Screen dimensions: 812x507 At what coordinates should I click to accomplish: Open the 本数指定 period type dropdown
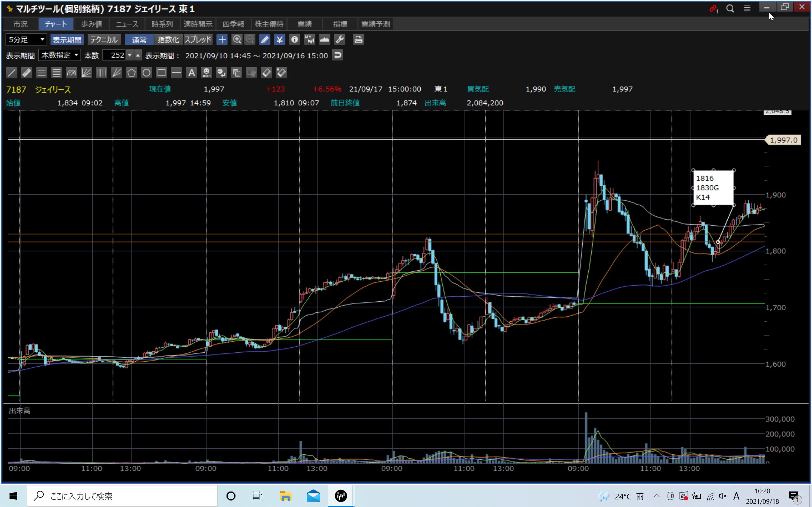click(x=59, y=55)
